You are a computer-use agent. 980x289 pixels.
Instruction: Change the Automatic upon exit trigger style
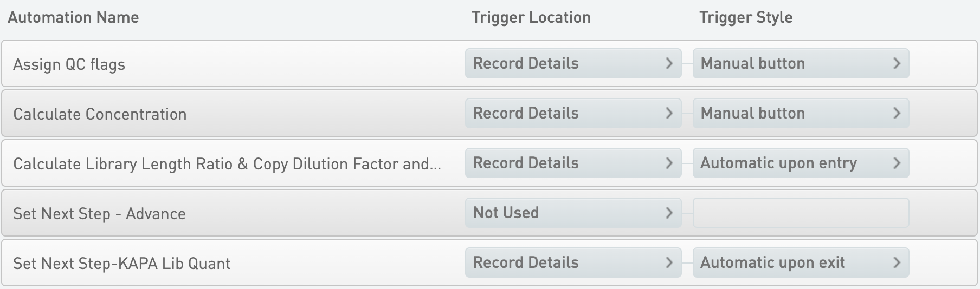(800, 262)
